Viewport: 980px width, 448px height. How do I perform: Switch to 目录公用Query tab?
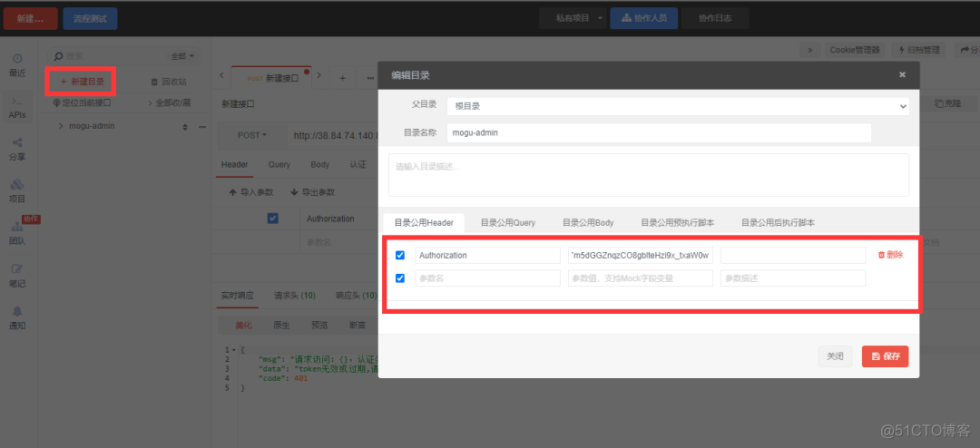pos(507,222)
